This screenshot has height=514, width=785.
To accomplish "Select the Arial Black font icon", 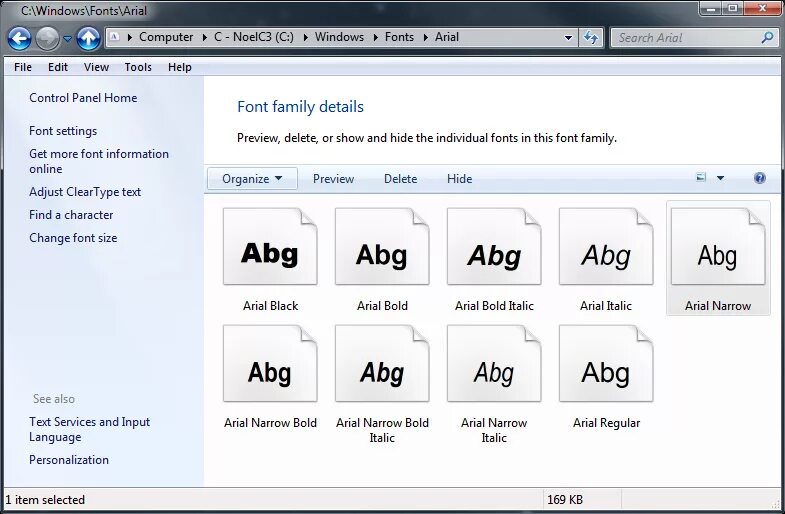I will coord(270,246).
